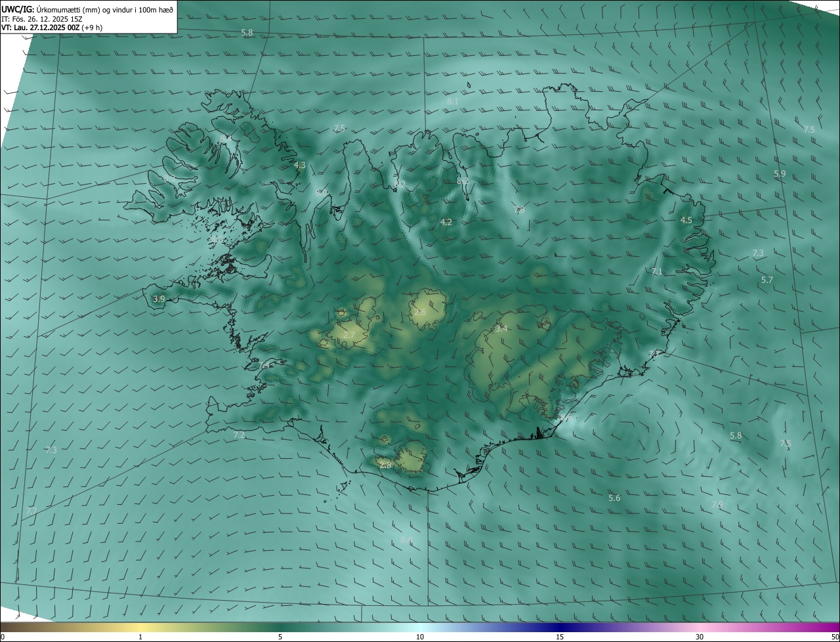840x642 pixels.
Task: Click the 50 tick on the color scale
Action: [x=835, y=637]
